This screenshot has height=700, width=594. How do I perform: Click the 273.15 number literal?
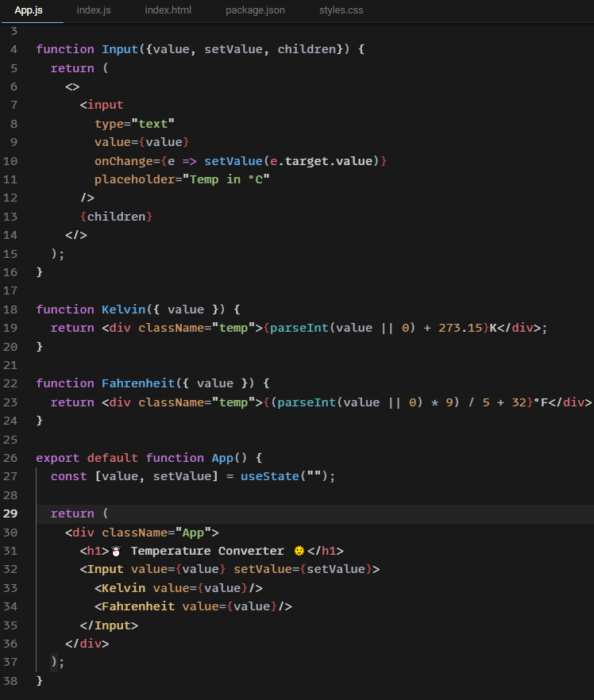(460, 328)
